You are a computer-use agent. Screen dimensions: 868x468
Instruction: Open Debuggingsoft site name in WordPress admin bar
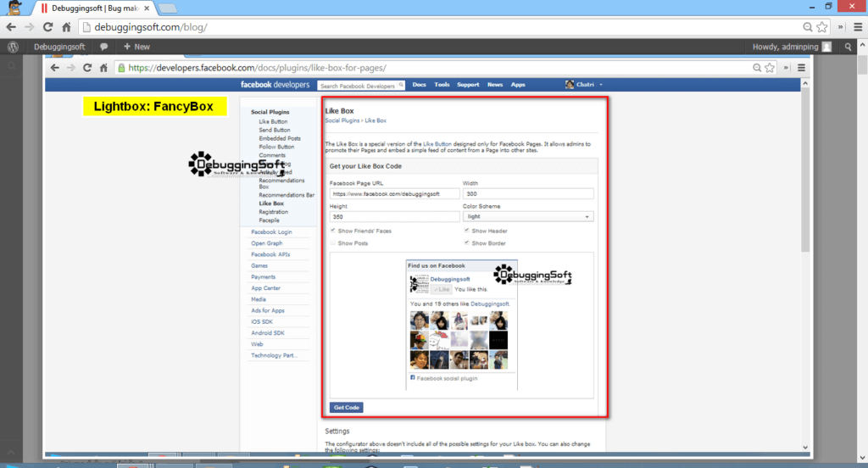59,47
